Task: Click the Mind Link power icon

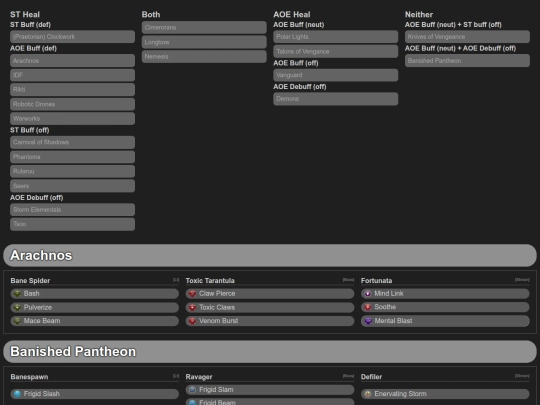Action: pyautogui.click(x=368, y=294)
